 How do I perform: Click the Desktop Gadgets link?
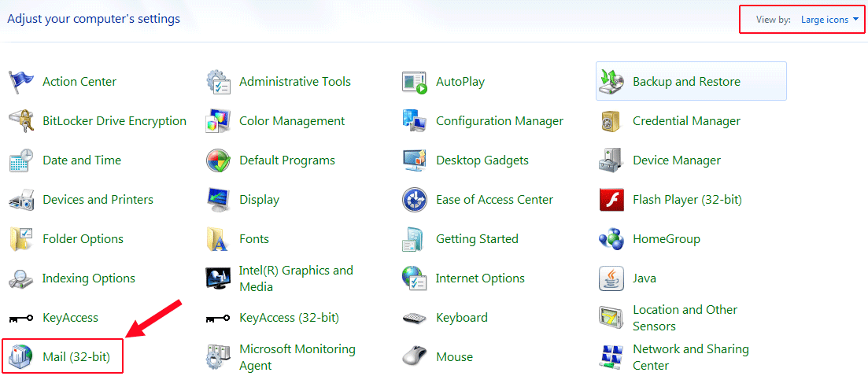[482, 160]
